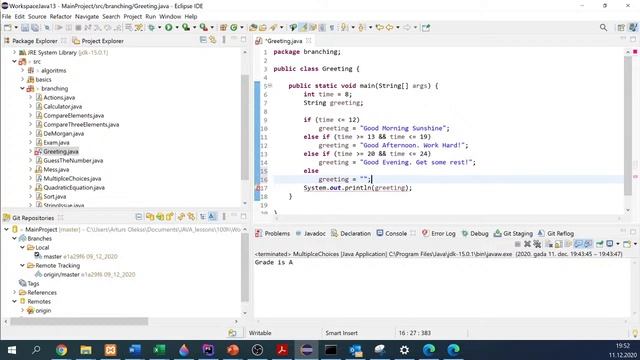The height and width of the screenshot is (360, 640).
Task: Click the editor vertical scrollbar
Action: (628, 126)
